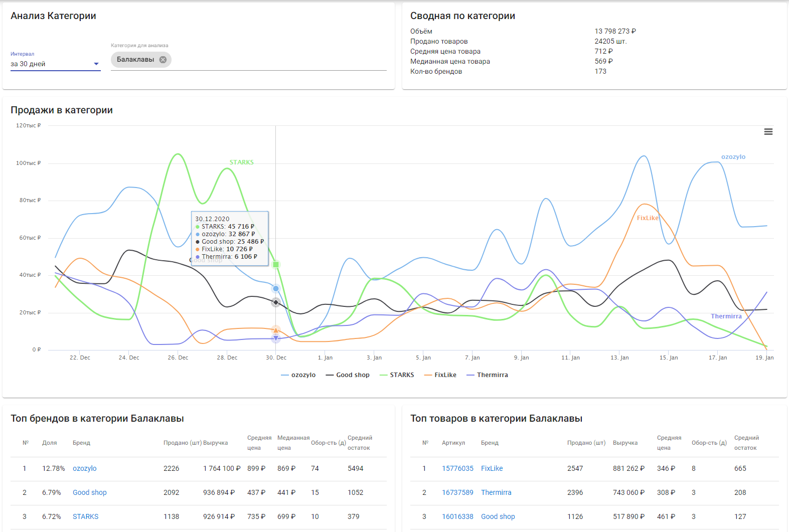This screenshot has width=789, height=532.
Task: Sort top products by Продано (шт) header
Action: (586, 443)
